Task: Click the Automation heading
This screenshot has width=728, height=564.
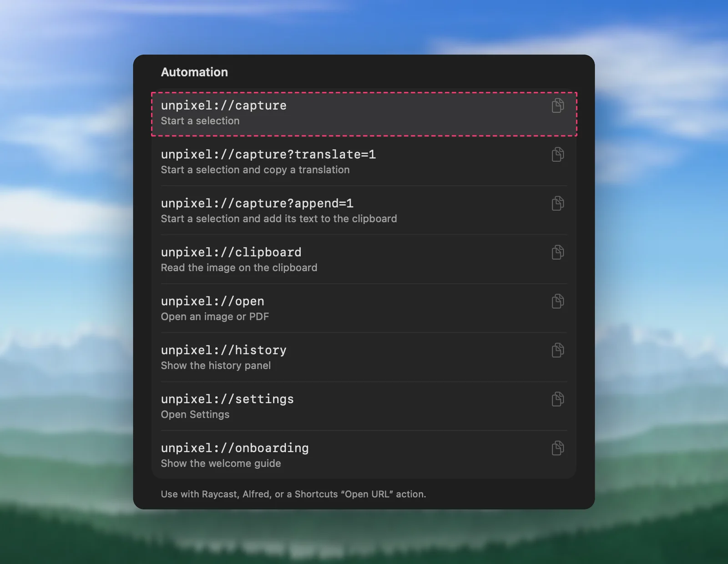Action: [x=194, y=72]
